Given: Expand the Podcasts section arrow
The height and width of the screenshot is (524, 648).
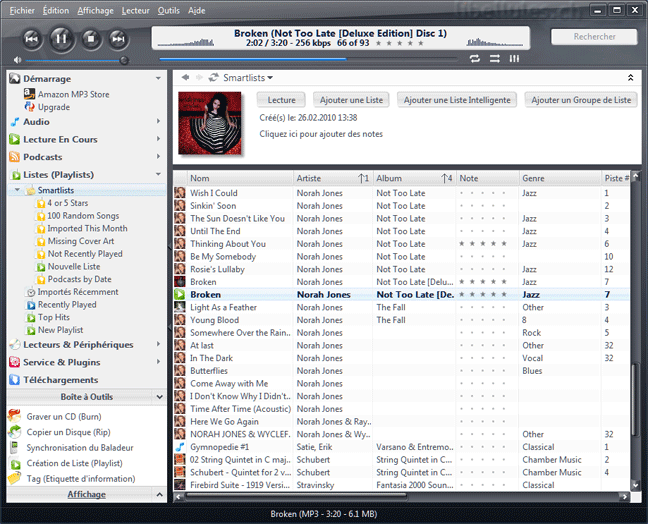Looking at the screenshot, I should [x=158, y=156].
